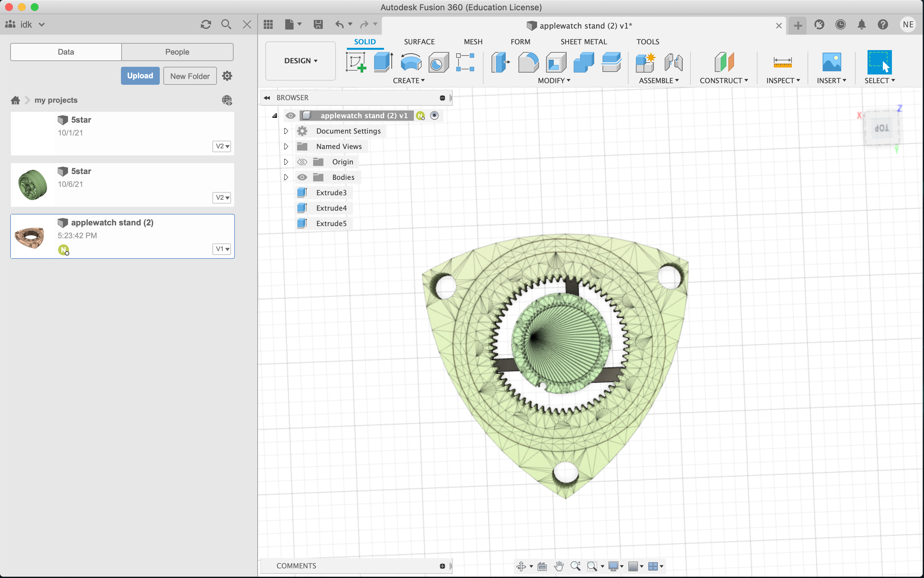Viewport: 924px width, 578px height.
Task: Open the Job Status clock icon
Action: click(840, 25)
